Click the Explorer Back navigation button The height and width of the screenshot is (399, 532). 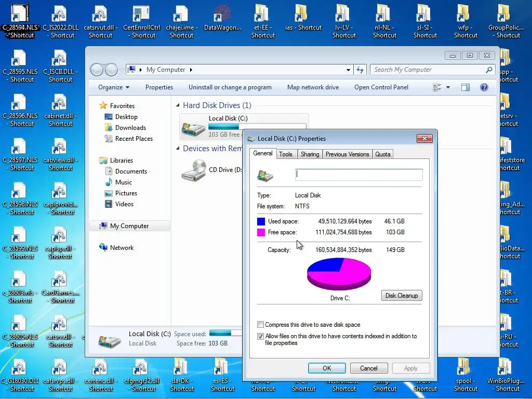[97, 70]
